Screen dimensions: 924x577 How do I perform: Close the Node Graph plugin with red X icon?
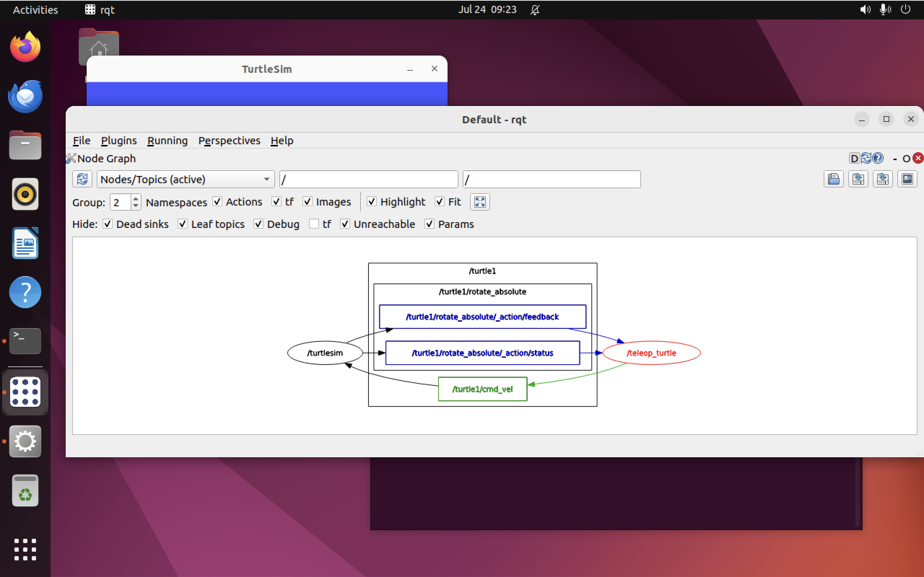tap(919, 158)
